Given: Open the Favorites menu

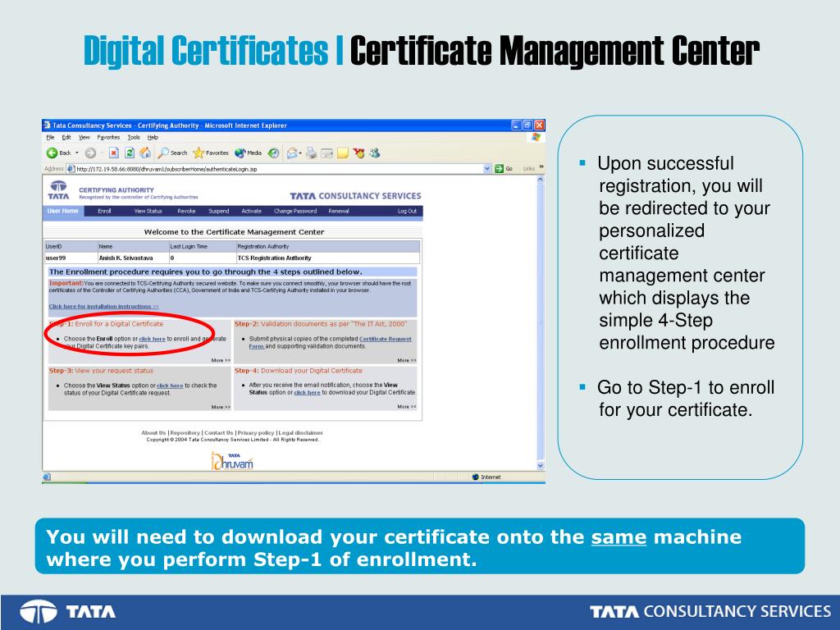Looking at the screenshot, I should tap(109, 138).
